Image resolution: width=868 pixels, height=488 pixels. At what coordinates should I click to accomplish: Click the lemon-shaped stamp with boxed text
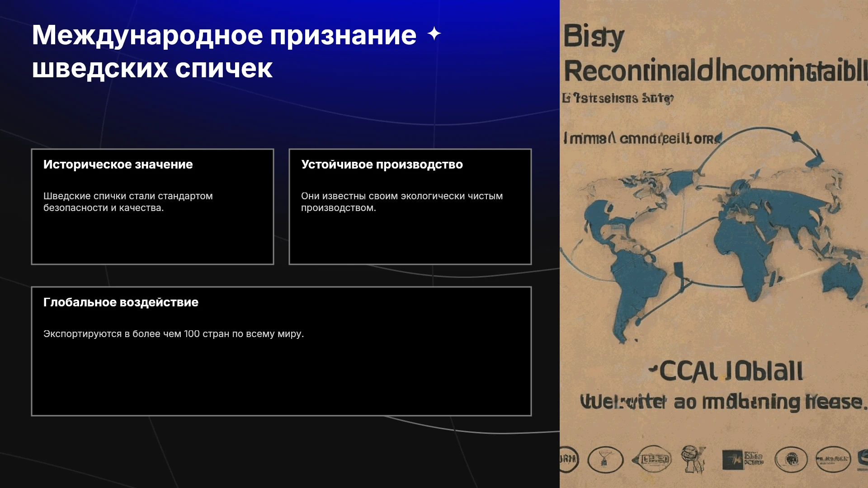pyautogui.click(x=652, y=460)
